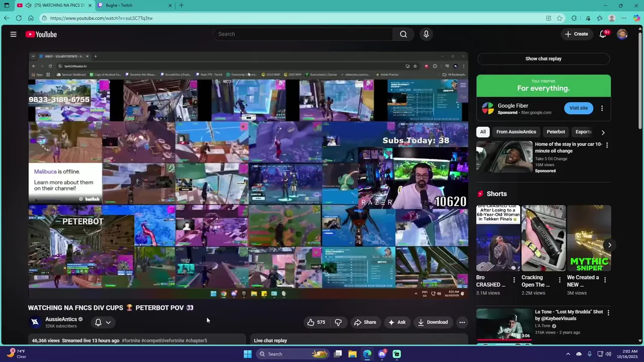Open the #competitivefortnite hashtag link
Viewport: 644px width, 362px height.
click(x=163, y=340)
